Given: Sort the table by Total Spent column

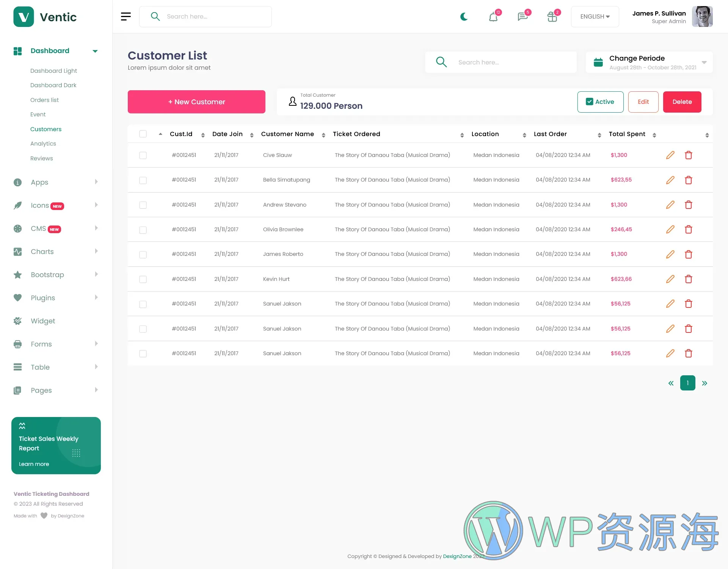Looking at the screenshot, I should click(x=654, y=135).
